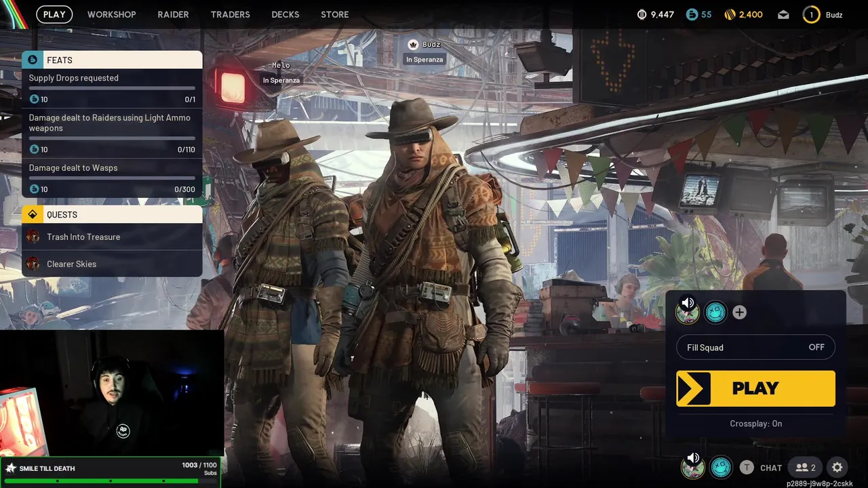This screenshot has height=488, width=868.
Task: Click the cred reward icon beside 0/1
Action: tap(35, 99)
